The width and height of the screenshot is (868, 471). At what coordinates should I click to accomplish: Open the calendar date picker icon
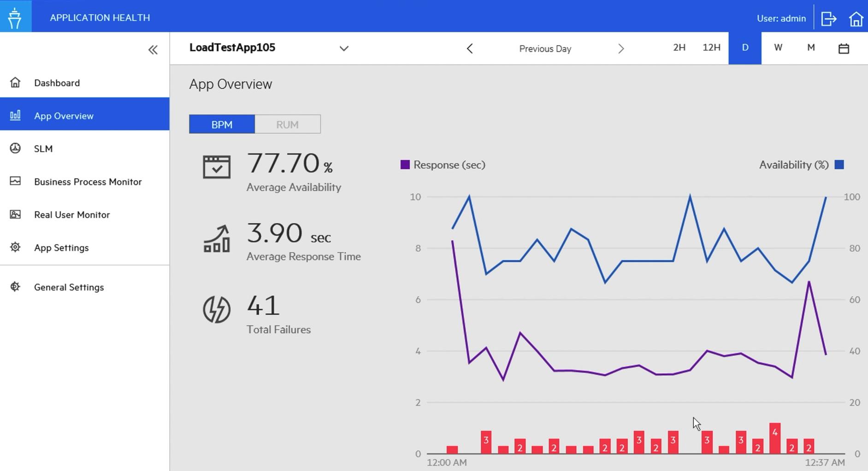tap(843, 48)
